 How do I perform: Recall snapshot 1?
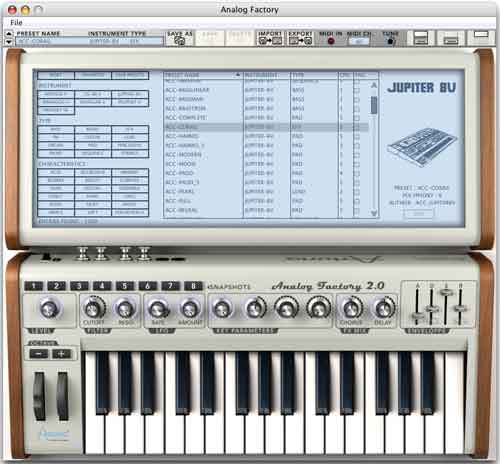[33, 286]
